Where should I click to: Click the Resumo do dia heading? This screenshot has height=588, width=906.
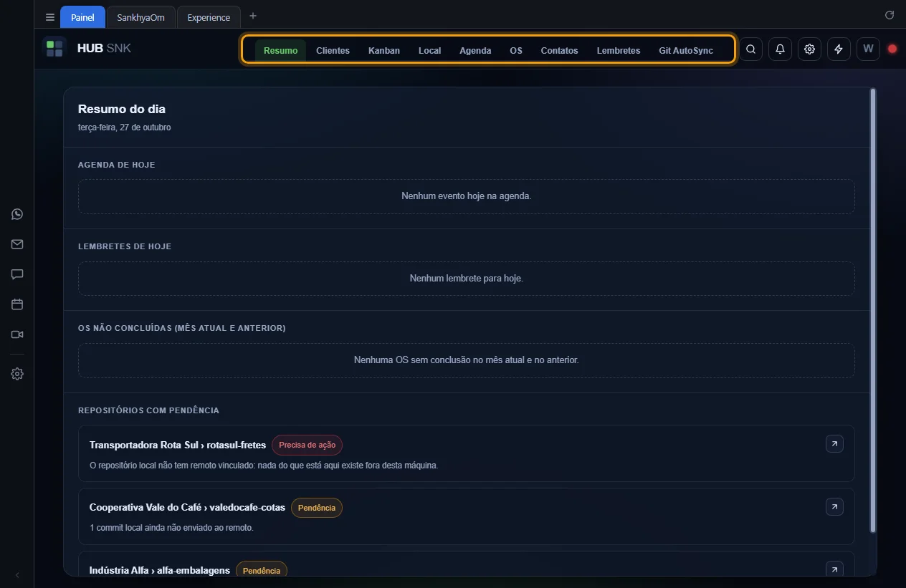tap(122, 109)
